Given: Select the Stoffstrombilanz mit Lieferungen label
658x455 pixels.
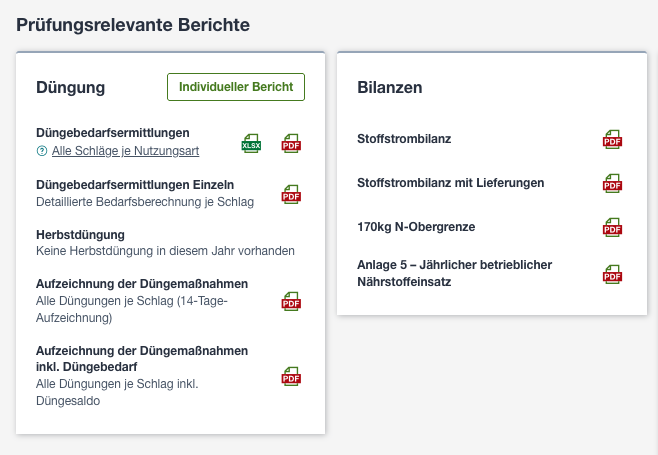Looking at the screenshot, I should (451, 183).
